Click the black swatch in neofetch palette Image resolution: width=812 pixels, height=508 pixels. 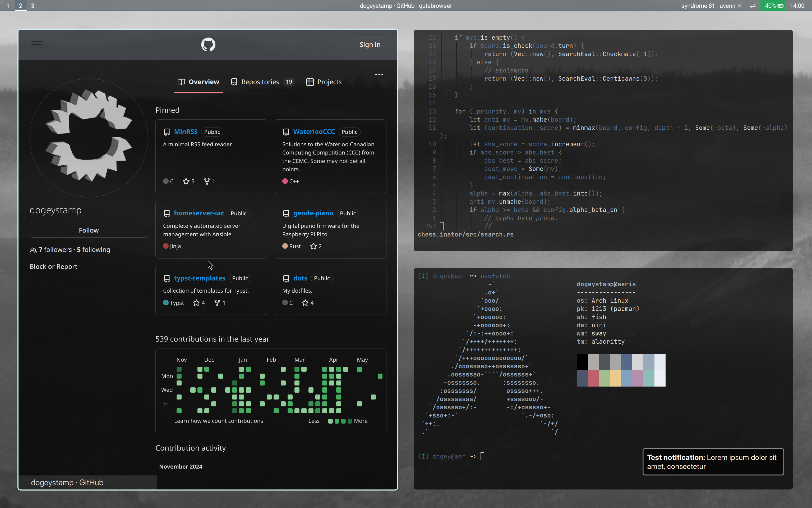click(x=582, y=362)
